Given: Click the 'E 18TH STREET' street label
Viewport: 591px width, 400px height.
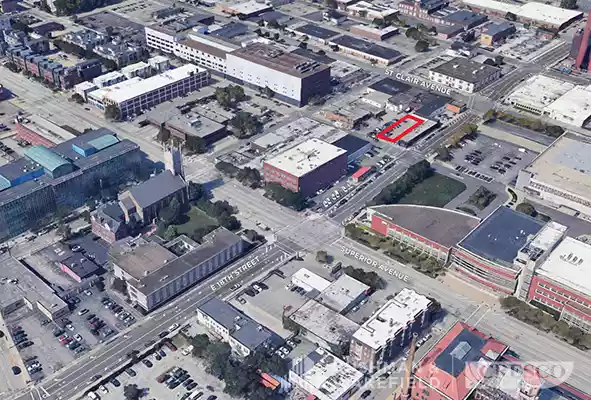Looking at the screenshot, I should point(235,273).
